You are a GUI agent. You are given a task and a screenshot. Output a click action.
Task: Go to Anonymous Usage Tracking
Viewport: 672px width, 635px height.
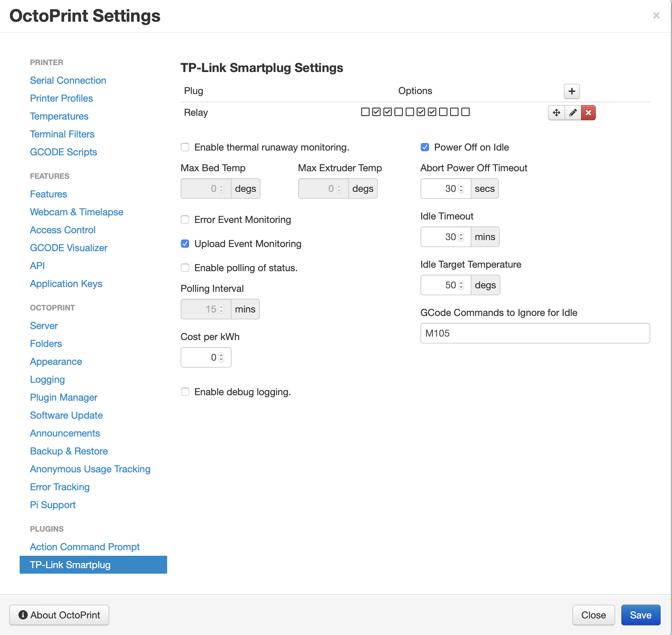point(90,469)
